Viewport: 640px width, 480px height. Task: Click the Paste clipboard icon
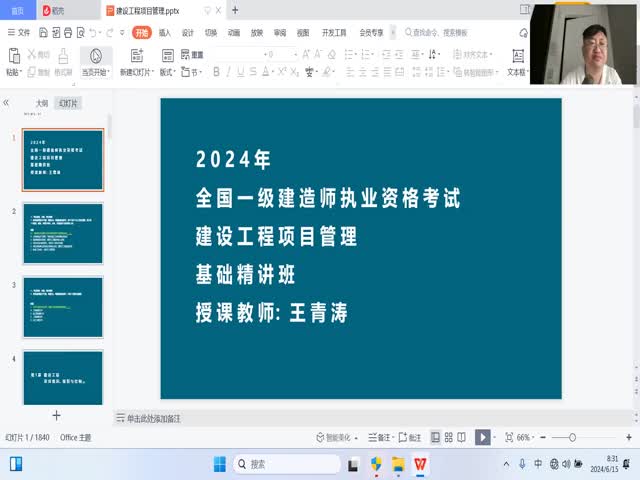point(14,56)
